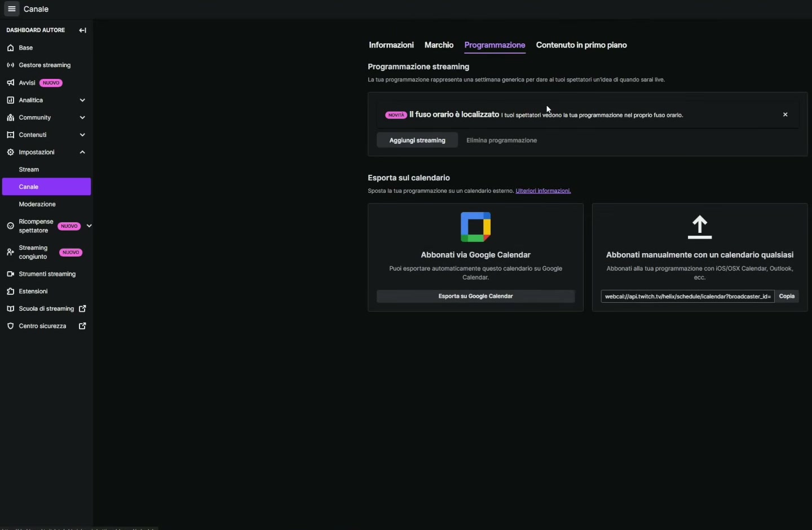
Task: Click Esporta su Google Calendar button
Action: click(475, 296)
